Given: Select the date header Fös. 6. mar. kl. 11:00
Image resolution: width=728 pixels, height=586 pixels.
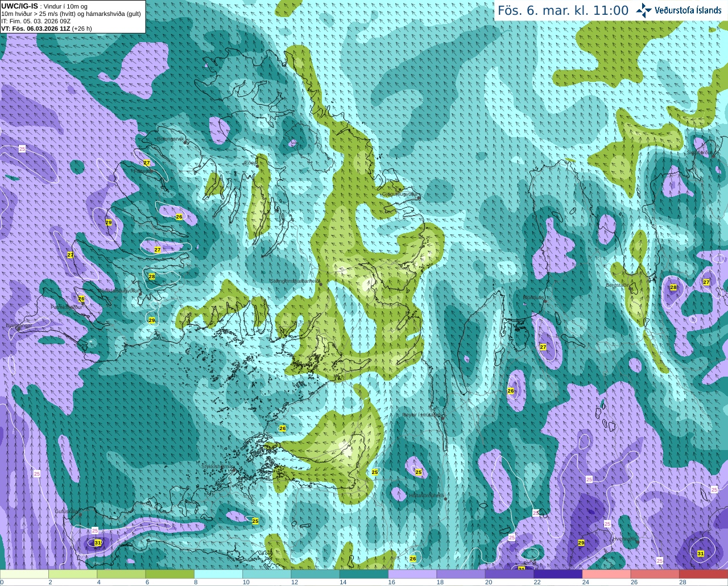Looking at the screenshot, I should coord(563,10).
